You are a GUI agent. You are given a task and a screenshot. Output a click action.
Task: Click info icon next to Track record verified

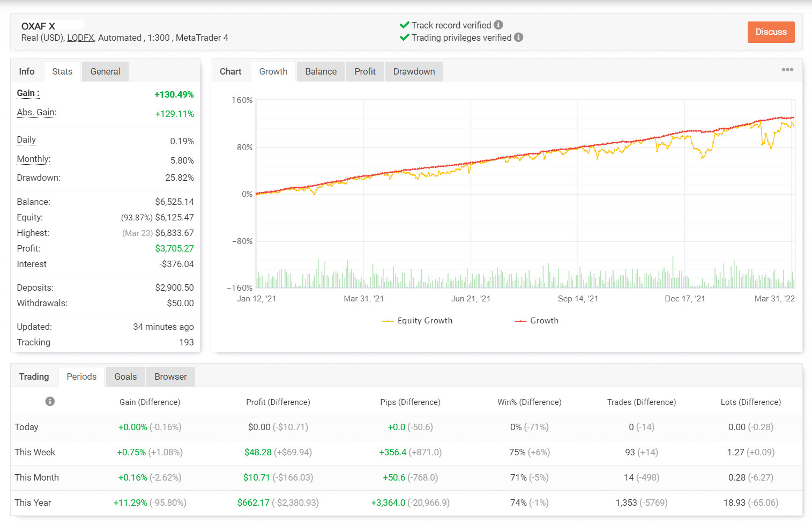tap(498, 25)
